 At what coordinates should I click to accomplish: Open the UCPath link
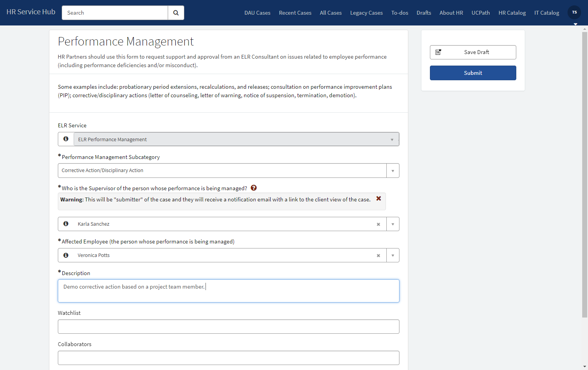pos(480,13)
